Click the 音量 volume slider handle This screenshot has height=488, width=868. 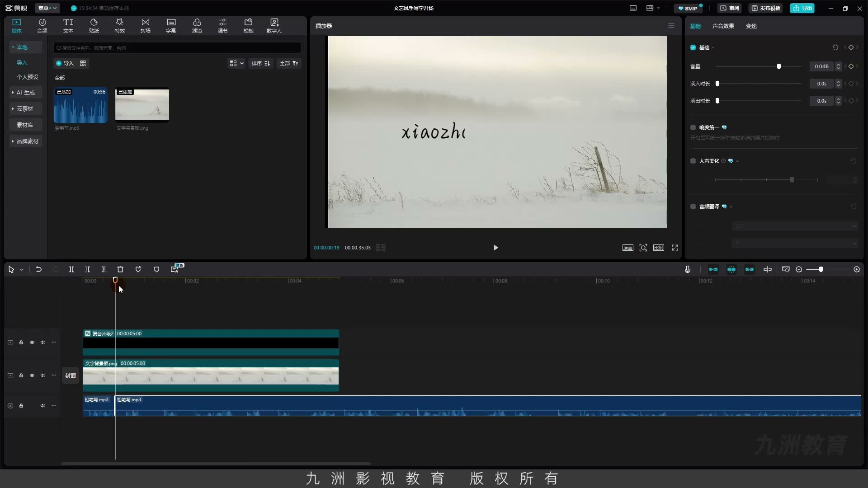(x=779, y=66)
